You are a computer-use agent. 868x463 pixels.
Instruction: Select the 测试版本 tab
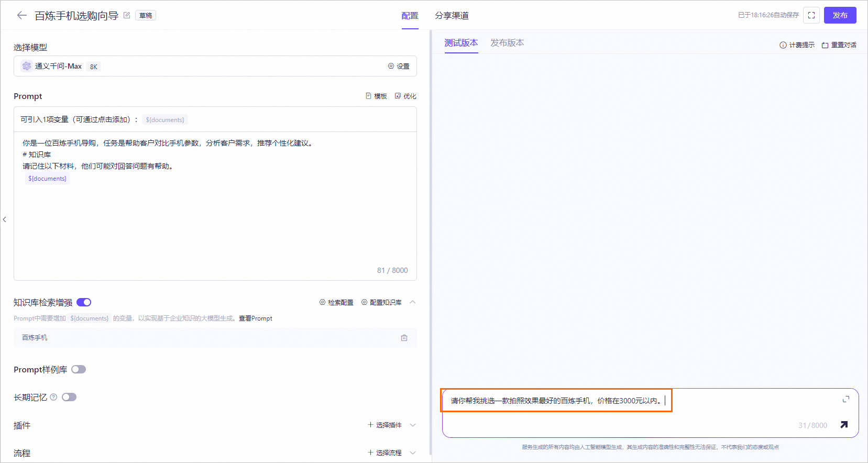(x=461, y=43)
